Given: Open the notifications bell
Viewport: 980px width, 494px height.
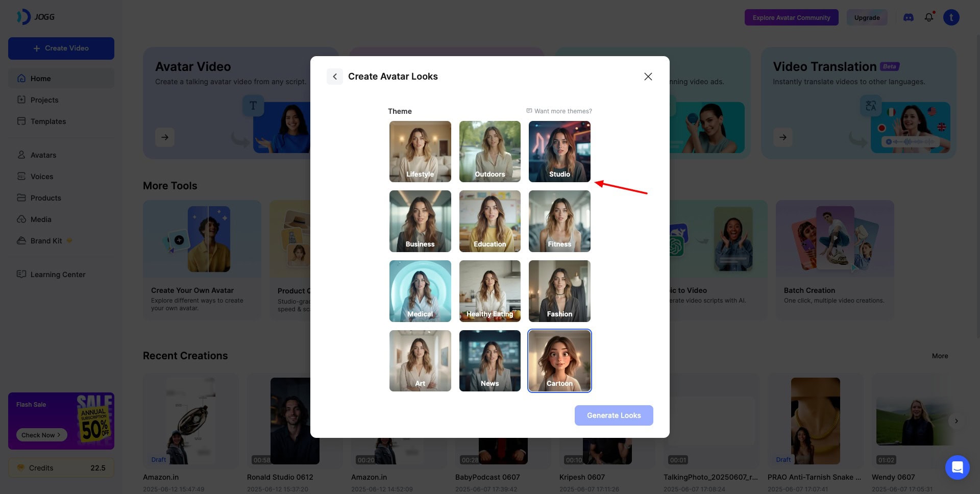Looking at the screenshot, I should point(929,17).
